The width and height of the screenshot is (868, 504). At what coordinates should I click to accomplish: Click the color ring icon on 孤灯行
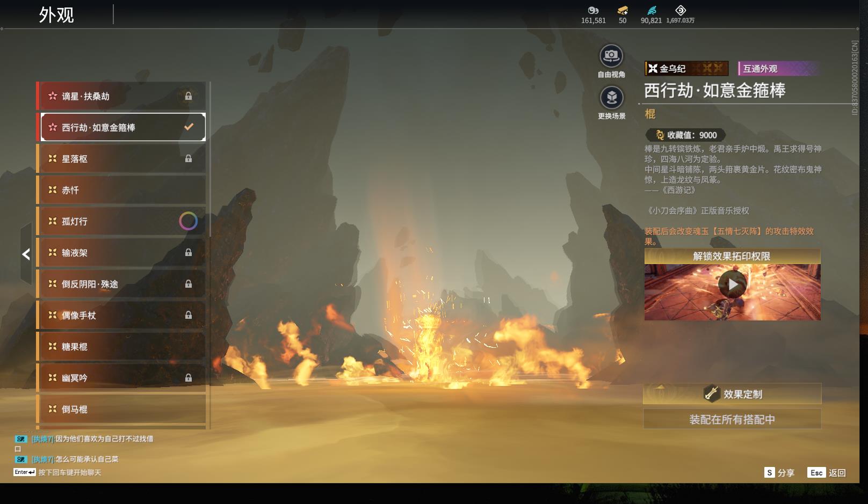click(x=188, y=221)
